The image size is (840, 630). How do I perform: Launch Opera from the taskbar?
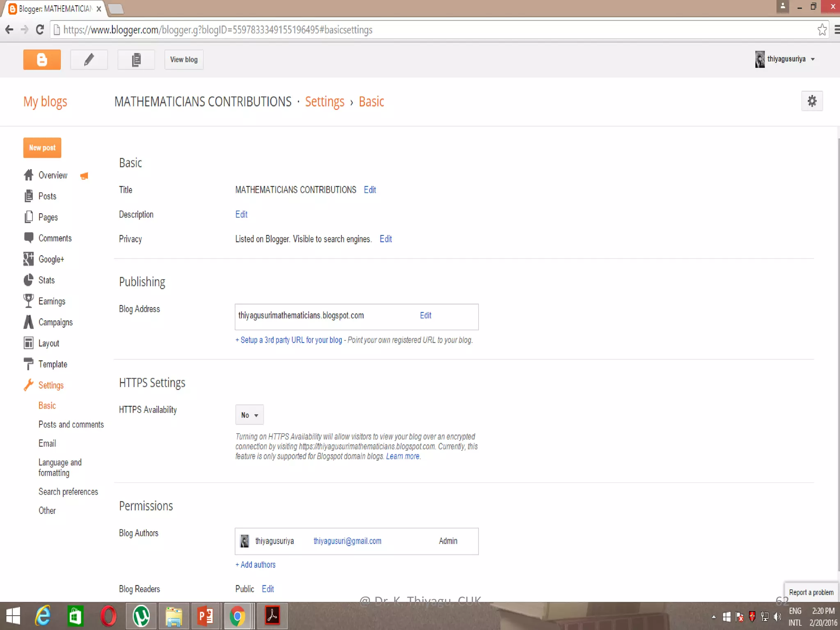tap(108, 616)
